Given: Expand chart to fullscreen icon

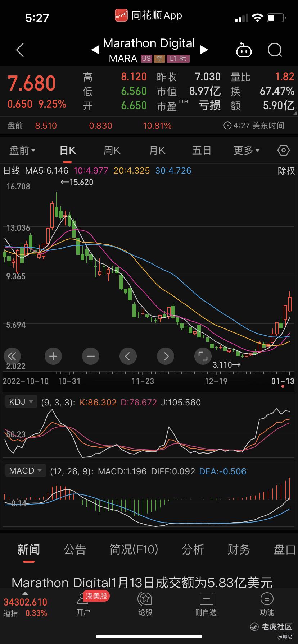Looking at the screenshot, I should pyautogui.click(x=203, y=356).
